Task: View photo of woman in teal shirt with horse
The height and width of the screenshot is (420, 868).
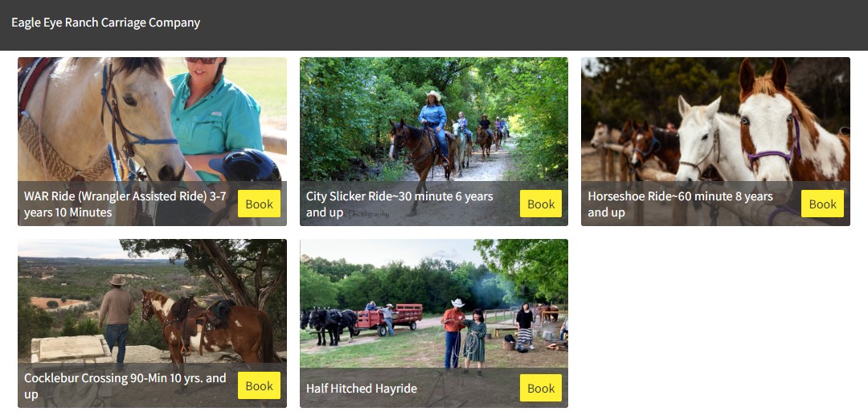Action: point(152,119)
